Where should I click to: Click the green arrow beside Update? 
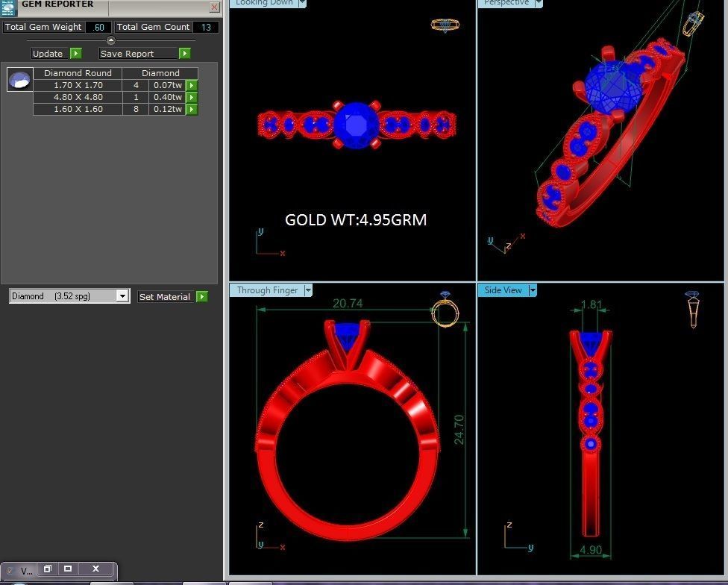coord(75,54)
